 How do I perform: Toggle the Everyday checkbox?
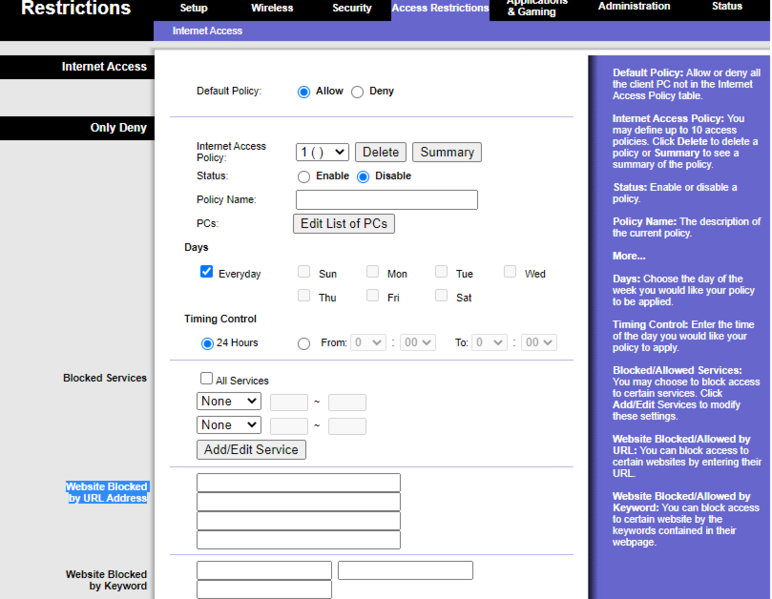pos(206,272)
